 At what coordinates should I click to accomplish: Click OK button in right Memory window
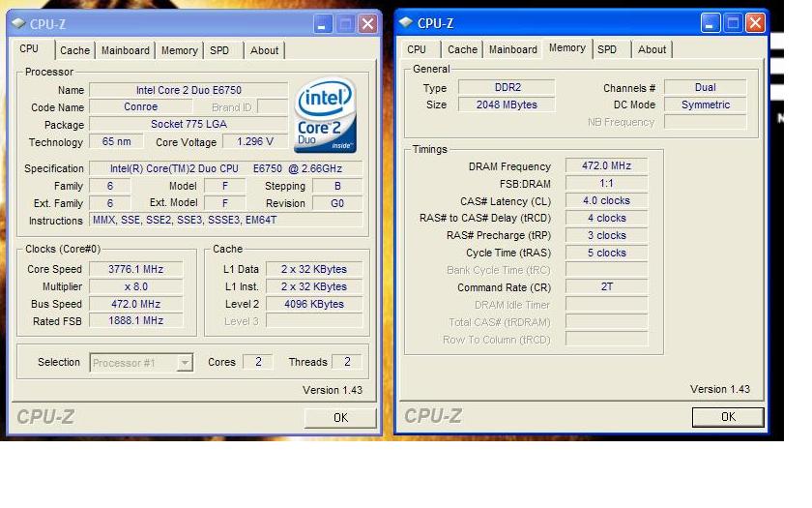pyautogui.click(x=728, y=417)
